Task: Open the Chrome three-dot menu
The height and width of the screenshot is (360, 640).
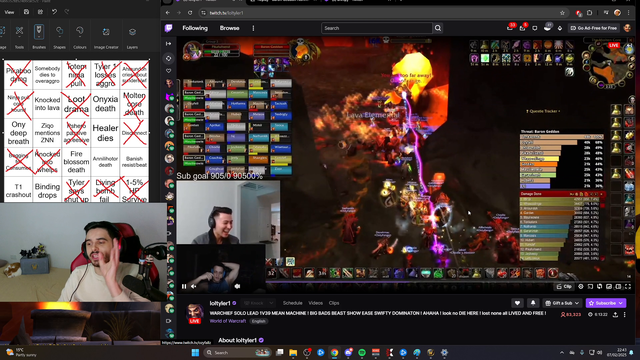Action: [629, 13]
